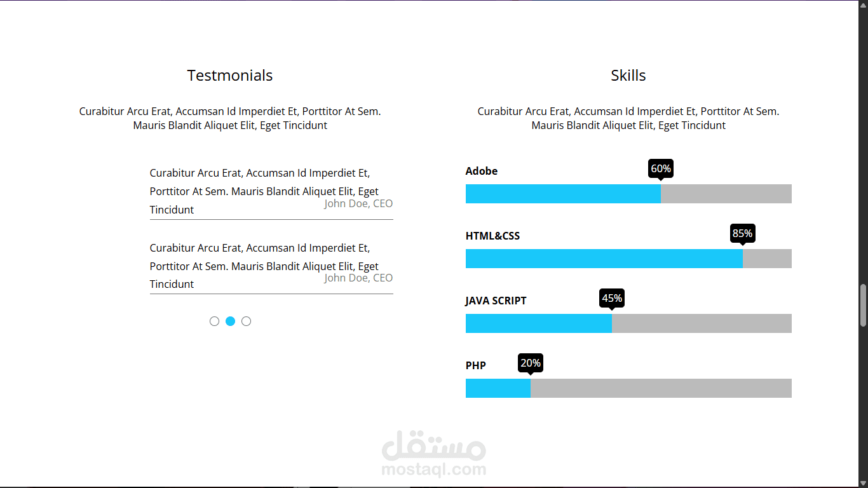Click the JAVA SCRIPT skill label
Screen dimensions: 868x488
point(496,301)
